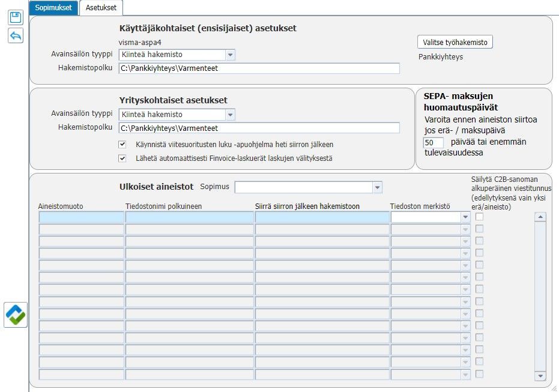Click scrollbar up arrow in Ulkoiset aineistot
Screen dimensions: 559x392
coord(540,217)
